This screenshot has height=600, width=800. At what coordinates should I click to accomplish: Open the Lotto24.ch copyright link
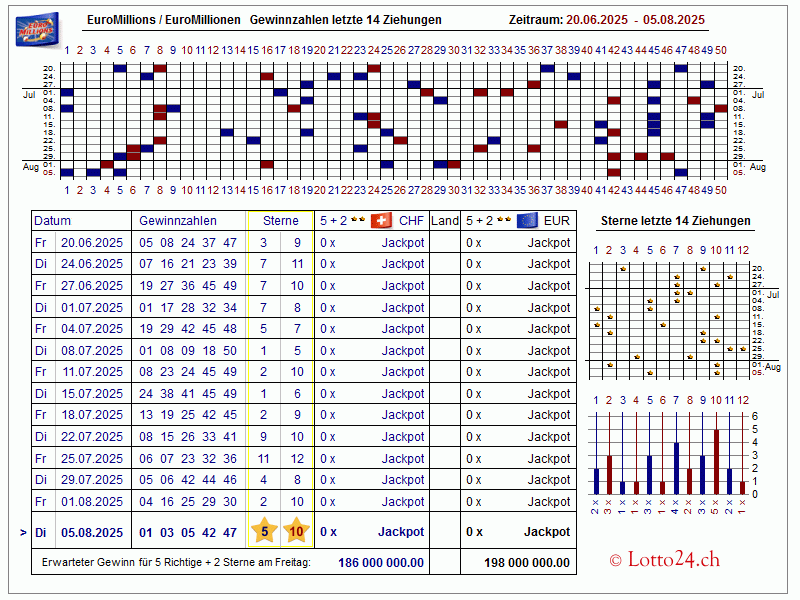664,560
